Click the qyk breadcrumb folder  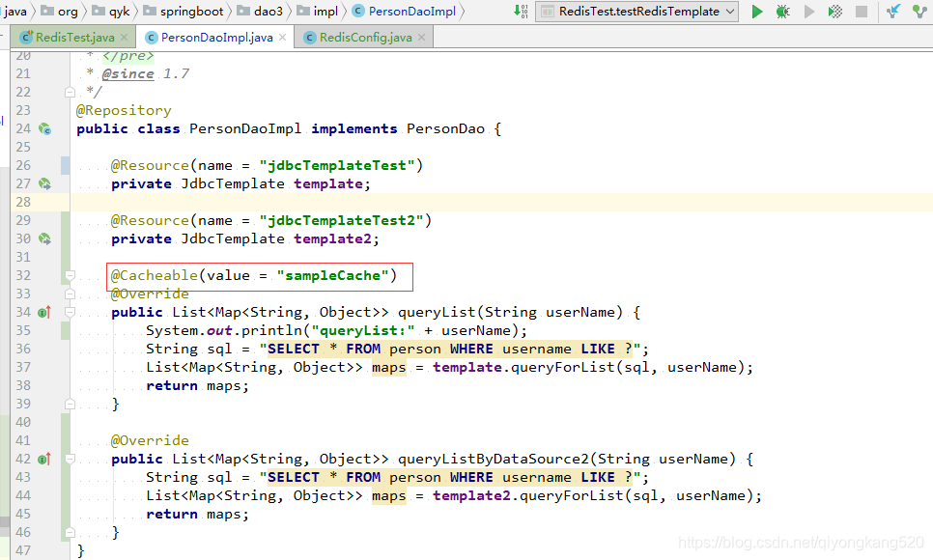click(111, 12)
